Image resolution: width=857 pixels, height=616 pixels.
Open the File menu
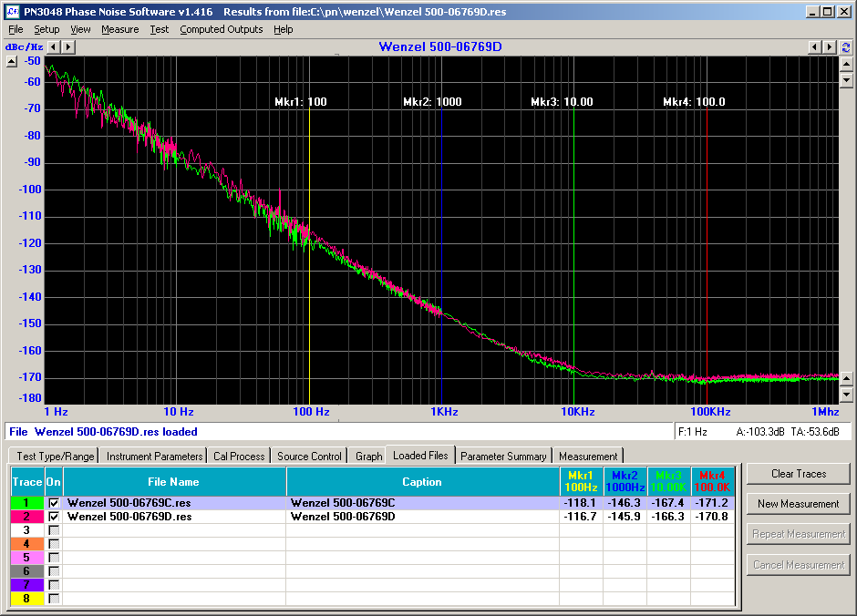[15, 29]
